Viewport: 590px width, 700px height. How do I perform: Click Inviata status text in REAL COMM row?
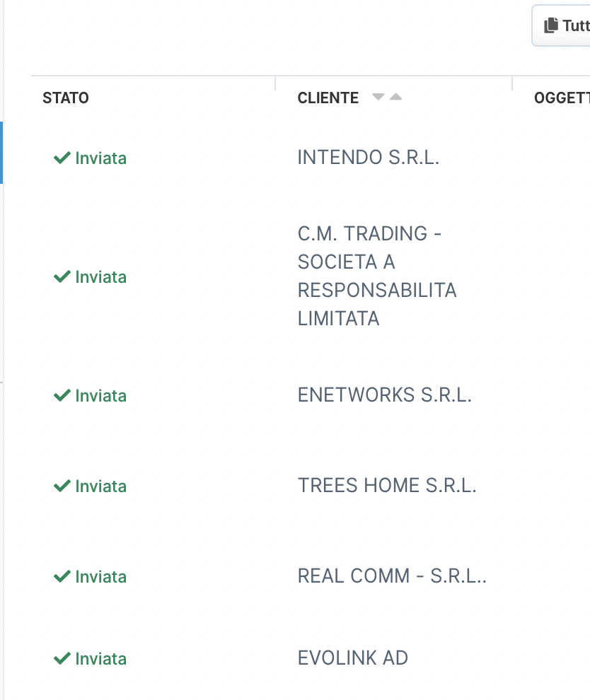(100, 576)
